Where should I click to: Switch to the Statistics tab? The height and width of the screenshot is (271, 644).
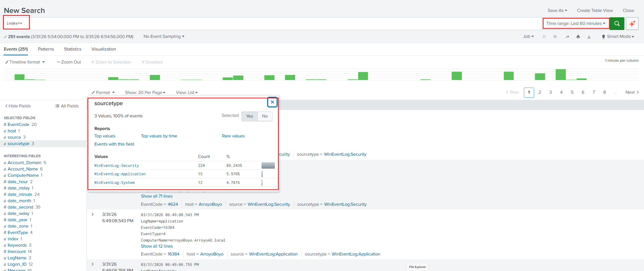[x=73, y=49]
